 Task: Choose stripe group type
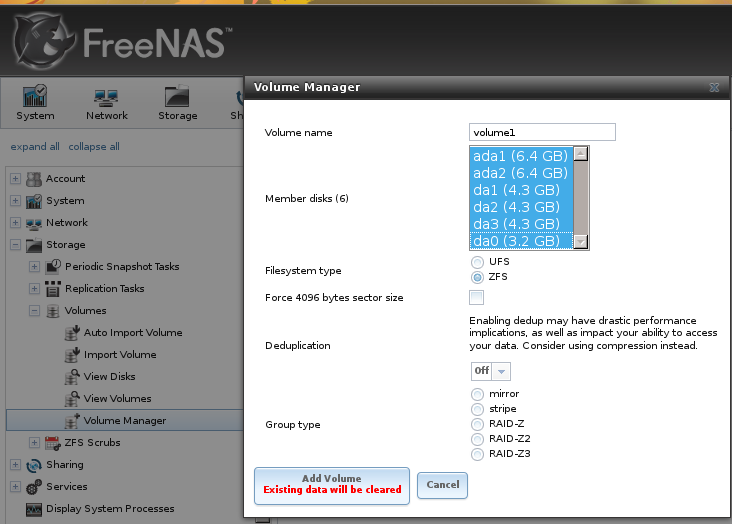(477, 409)
